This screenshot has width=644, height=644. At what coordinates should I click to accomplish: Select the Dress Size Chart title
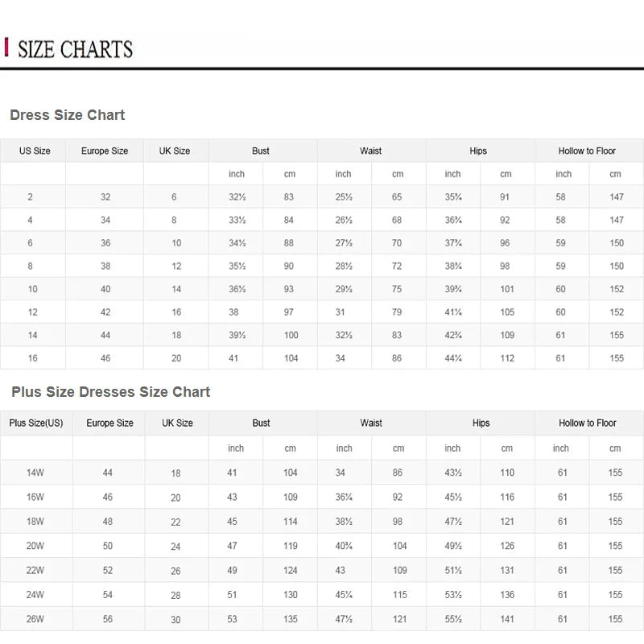coord(68,115)
